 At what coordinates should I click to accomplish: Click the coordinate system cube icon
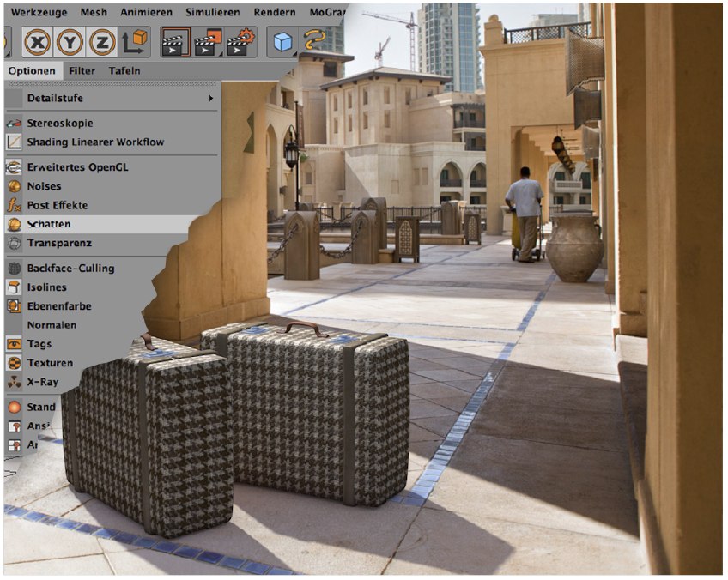[x=135, y=42]
